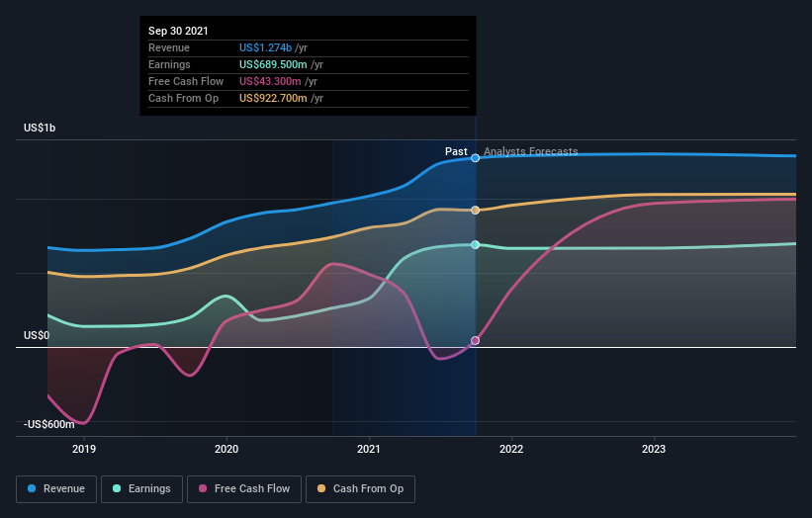Click the US$1b y-axis label

[x=40, y=128]
